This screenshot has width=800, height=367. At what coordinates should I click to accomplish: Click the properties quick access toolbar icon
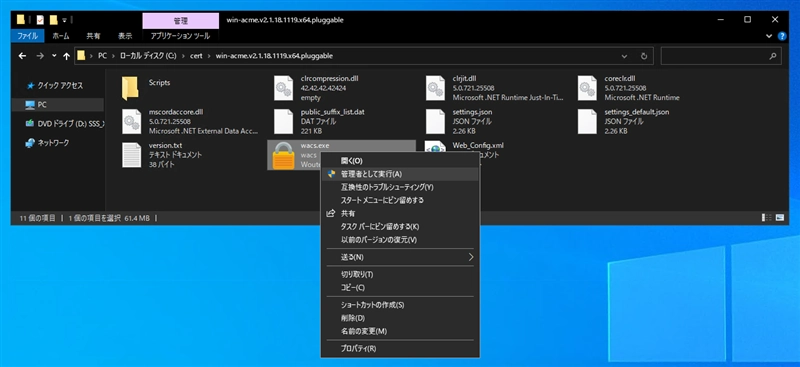coord(40,20)
